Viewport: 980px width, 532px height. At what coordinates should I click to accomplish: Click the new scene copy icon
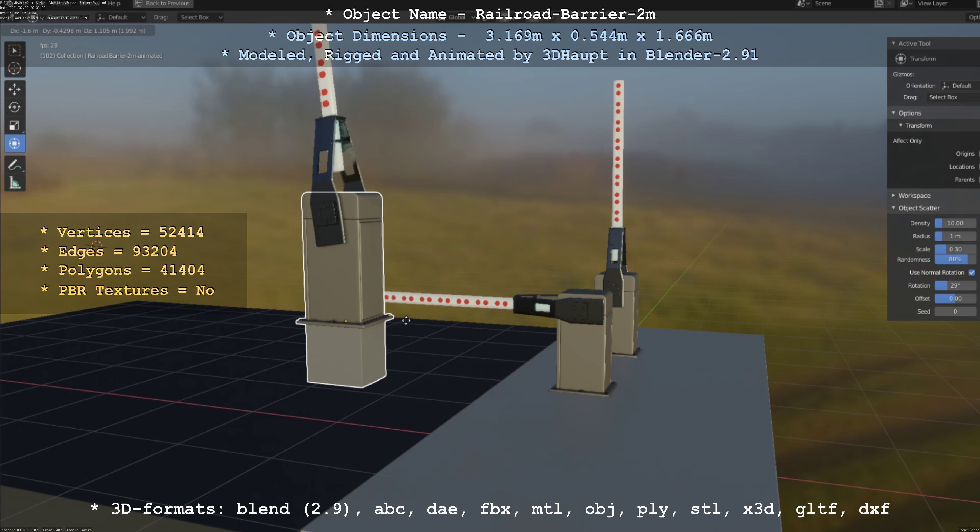coord(879,4)
